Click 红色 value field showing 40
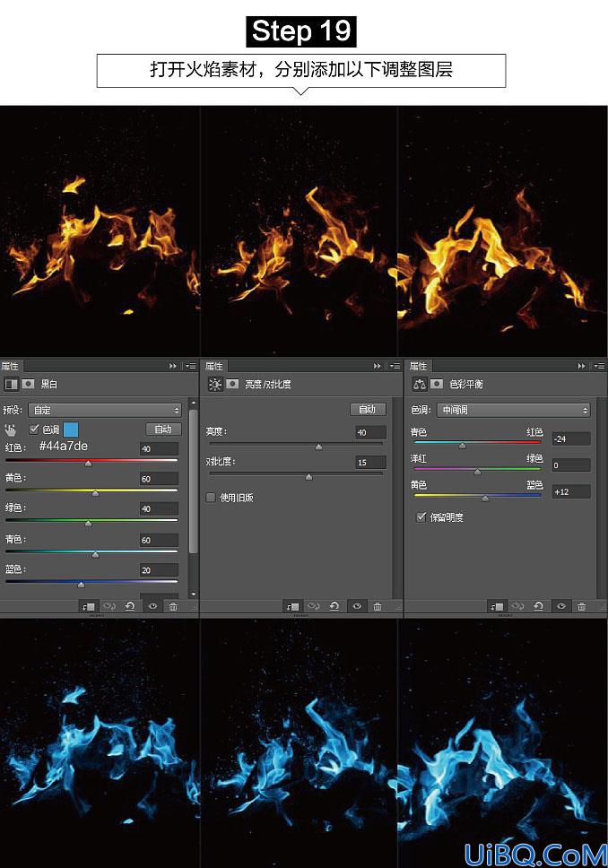Image resolution: width=608 pixels, height=868 pixels. click(160, 449)
